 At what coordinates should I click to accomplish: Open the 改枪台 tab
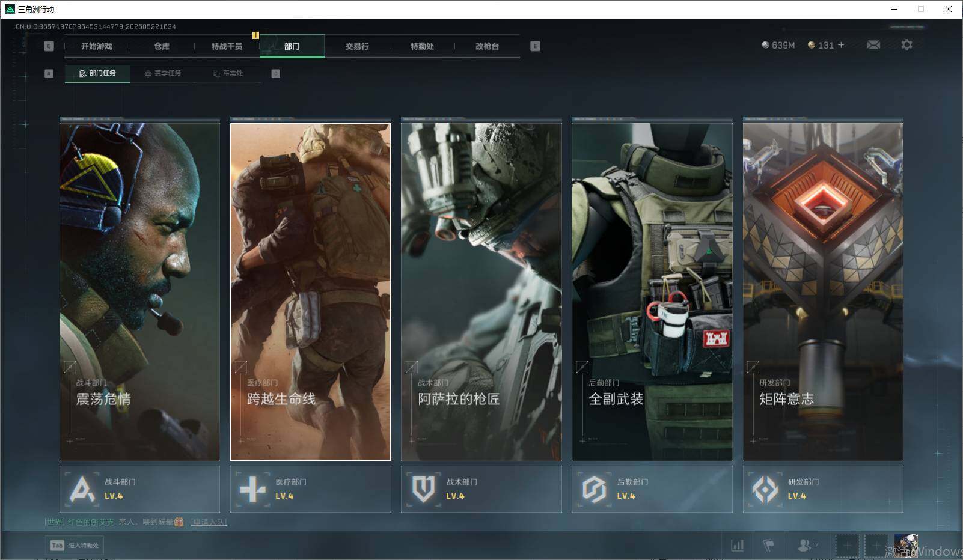487,46
